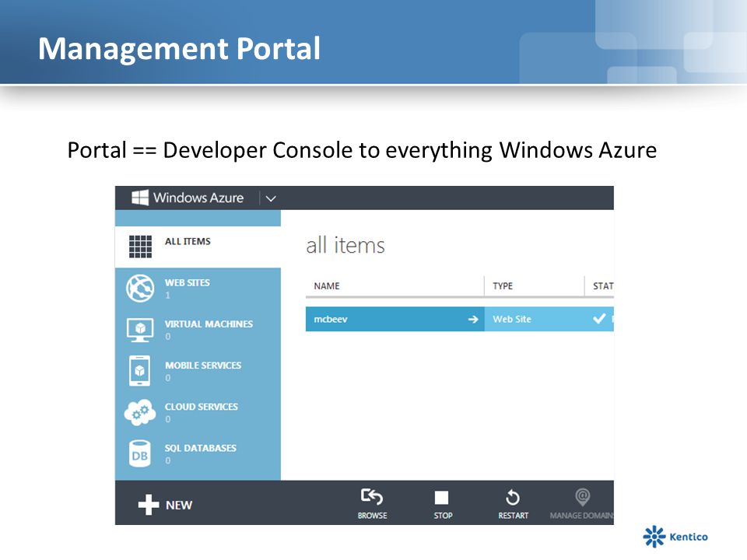The image size is (747, 560).
Task: Click the Management Portal slide title
Action: 179,48
